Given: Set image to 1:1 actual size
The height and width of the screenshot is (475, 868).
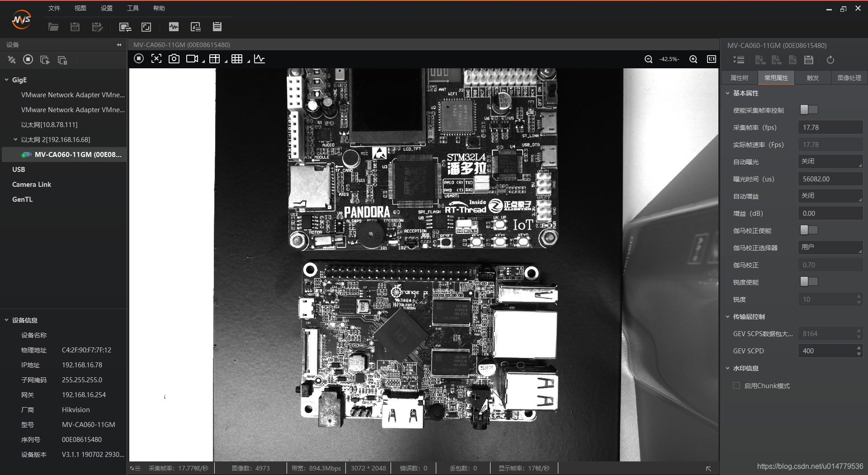Looking at the screenshot, I should click(712, 59).
